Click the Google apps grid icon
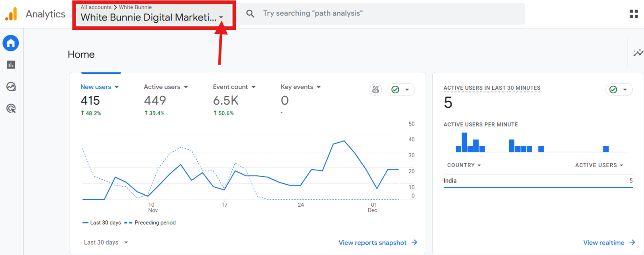Image resolution: width=644 pixels, height=255 pixels. point(634,14)
